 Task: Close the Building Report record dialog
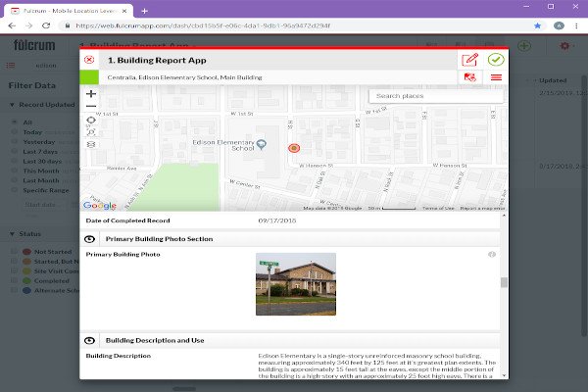coord(90,60)
